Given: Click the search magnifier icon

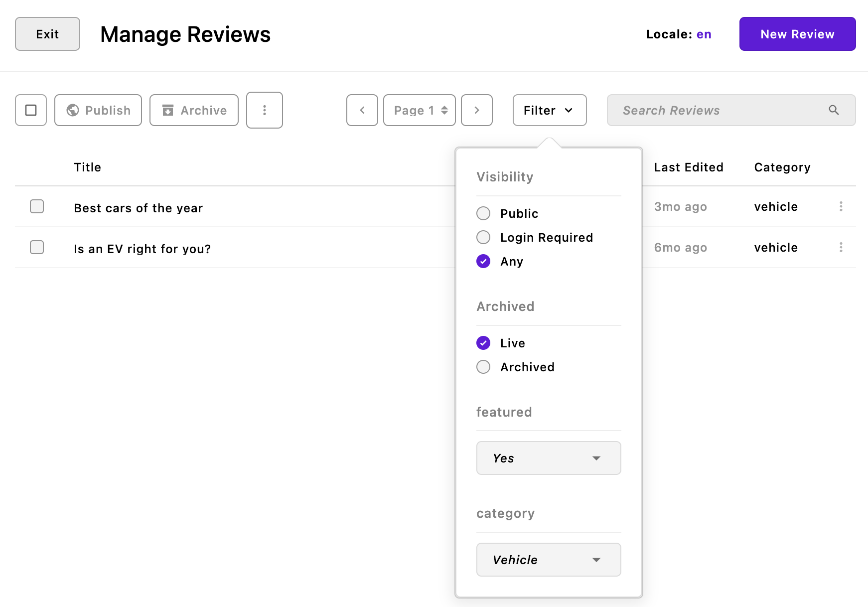Looking at the screenshot, I should pyautogui.click(x=834, y=110).
